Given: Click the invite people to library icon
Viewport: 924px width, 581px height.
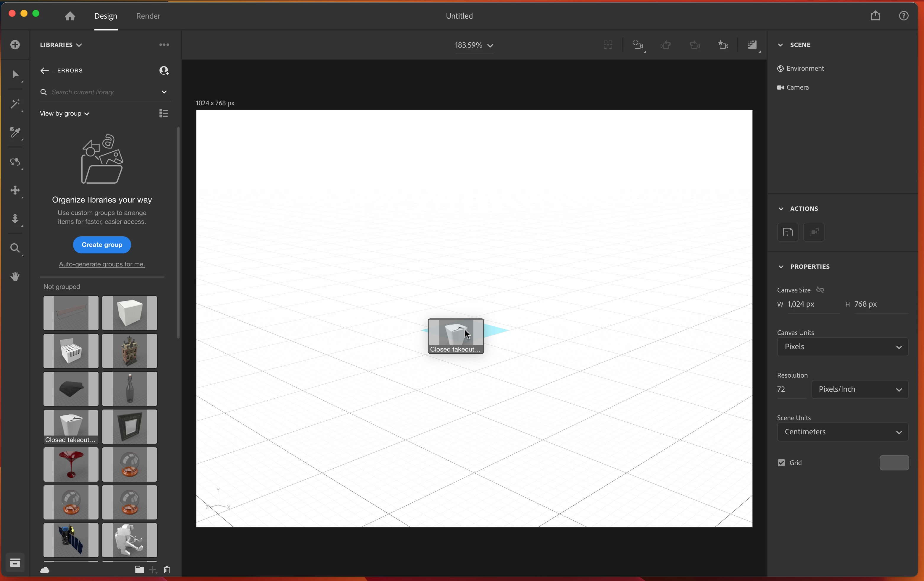Looking at the screenshot, I should coord(164,71).
